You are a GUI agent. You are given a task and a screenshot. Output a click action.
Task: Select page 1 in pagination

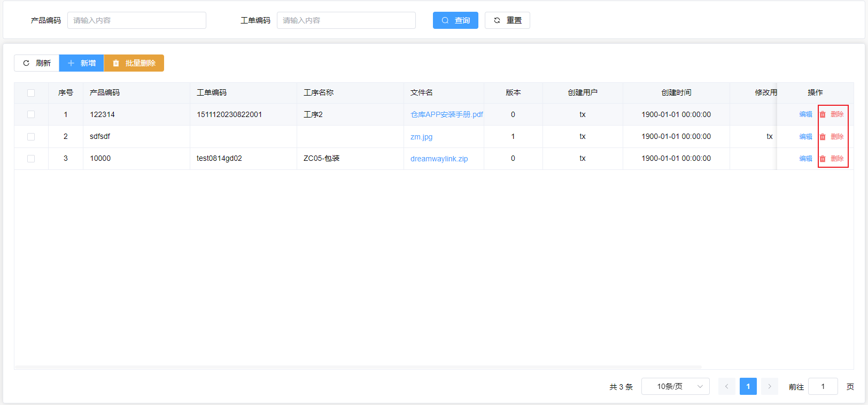coord(748,386)
